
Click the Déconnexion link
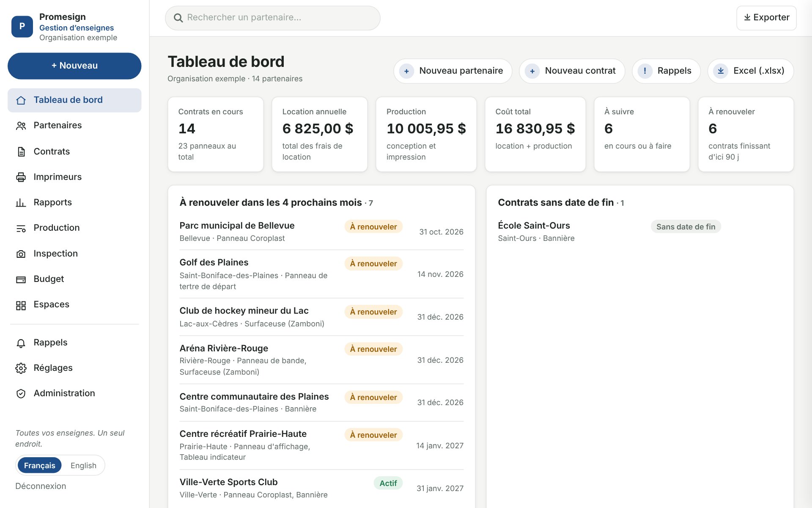41,486
